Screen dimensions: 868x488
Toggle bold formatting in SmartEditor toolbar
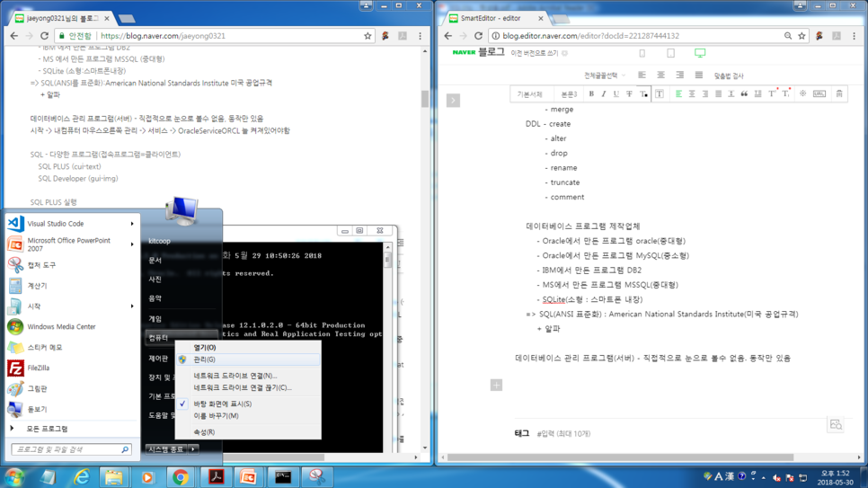coord(591,94)
